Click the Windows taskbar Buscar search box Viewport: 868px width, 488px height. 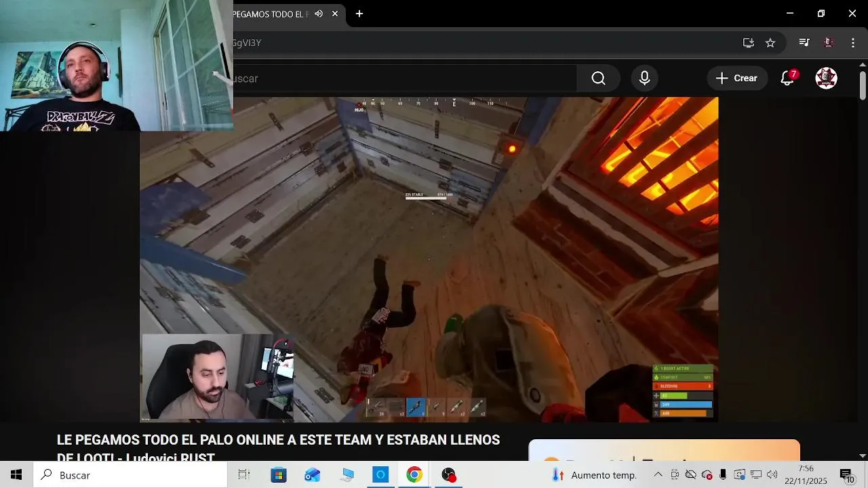tap(130, 475)
